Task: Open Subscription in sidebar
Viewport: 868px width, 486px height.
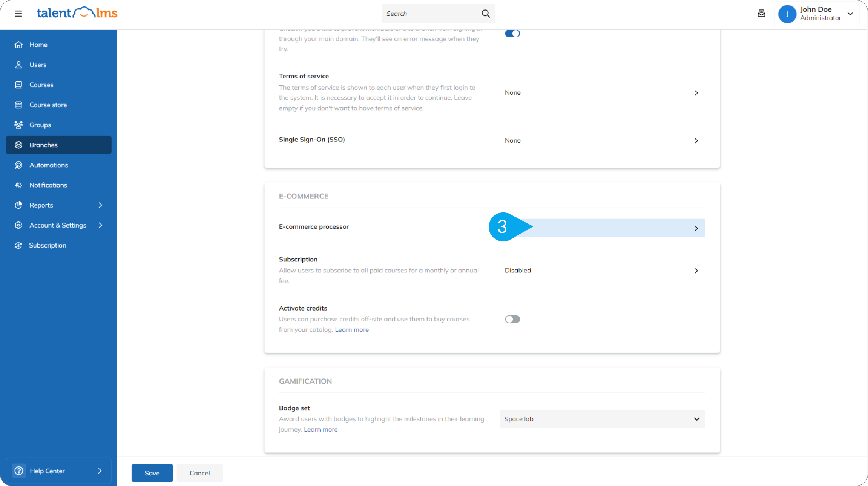Action: pos(58,245)
